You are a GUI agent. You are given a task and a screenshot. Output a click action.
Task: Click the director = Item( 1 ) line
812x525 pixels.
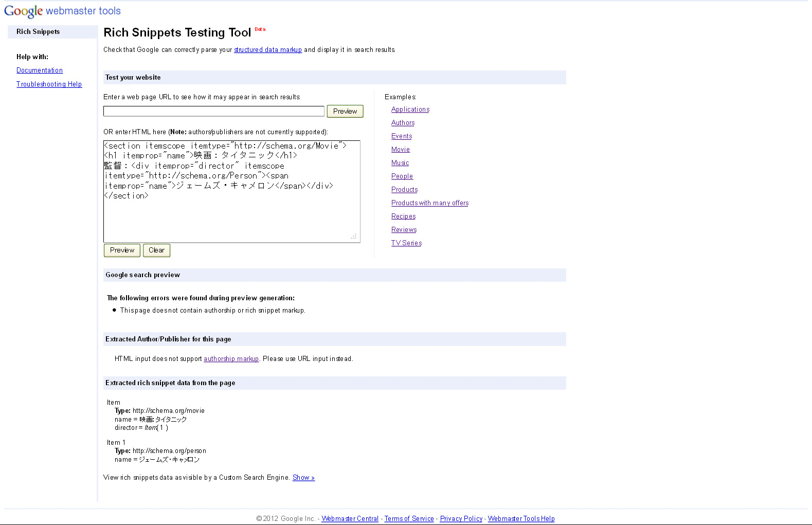pos(141,428)
